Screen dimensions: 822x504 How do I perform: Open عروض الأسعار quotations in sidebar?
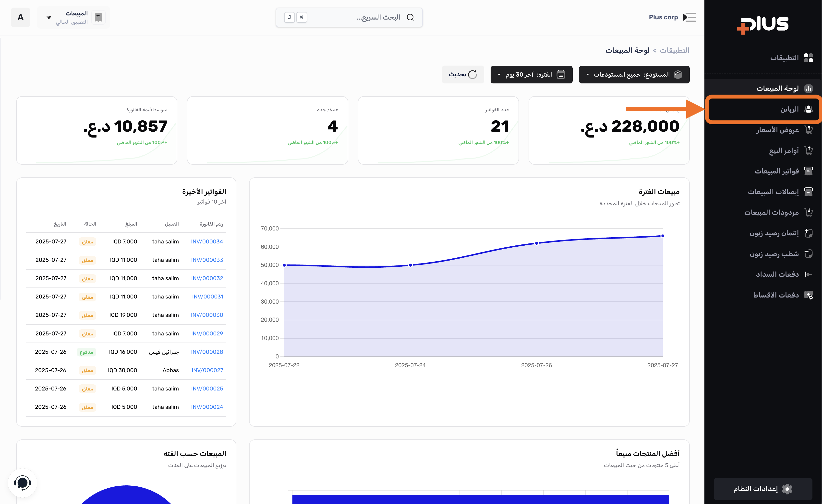pos(777,130)
